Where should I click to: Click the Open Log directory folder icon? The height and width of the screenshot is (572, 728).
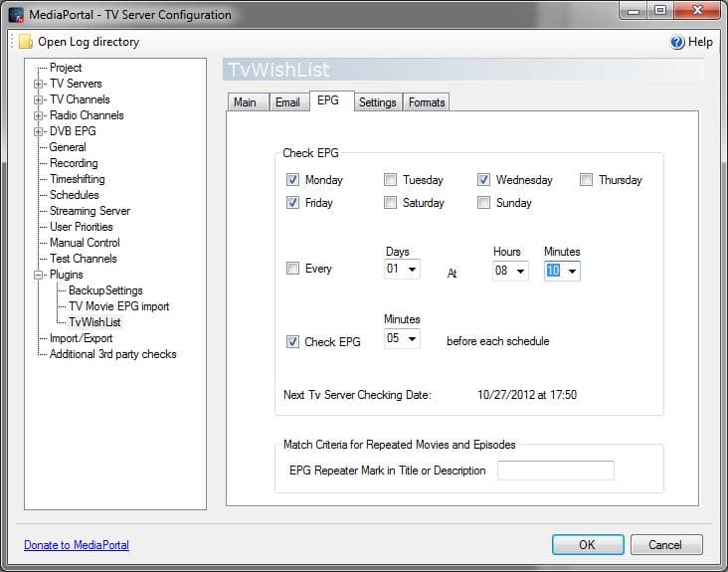click(x=26, y=42)
